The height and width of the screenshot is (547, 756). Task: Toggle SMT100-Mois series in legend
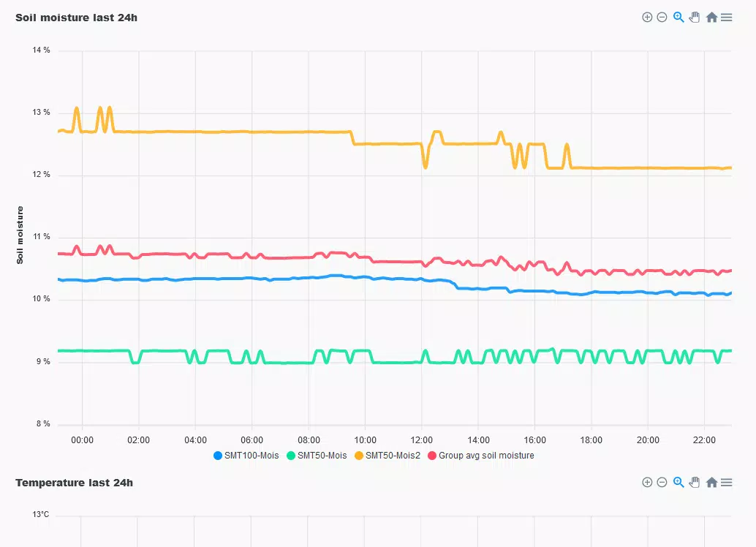246,456
